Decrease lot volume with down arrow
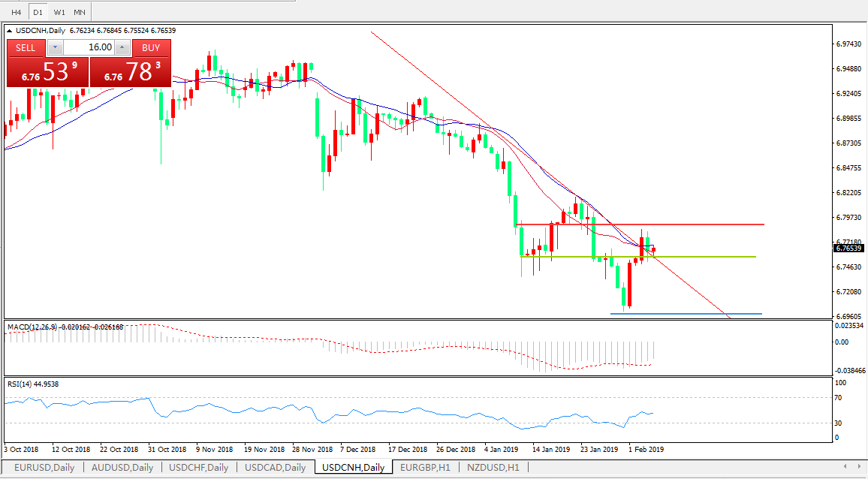 point(55,47)
